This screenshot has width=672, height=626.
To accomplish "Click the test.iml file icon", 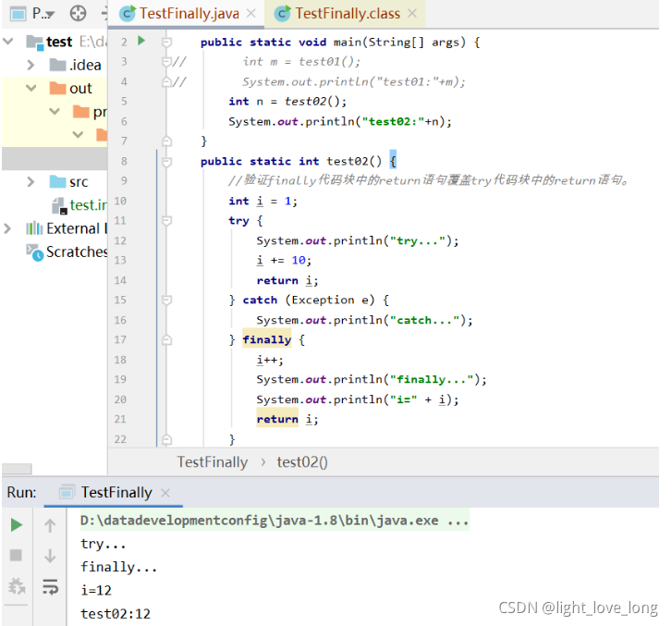I will click(x=59, y=205).
